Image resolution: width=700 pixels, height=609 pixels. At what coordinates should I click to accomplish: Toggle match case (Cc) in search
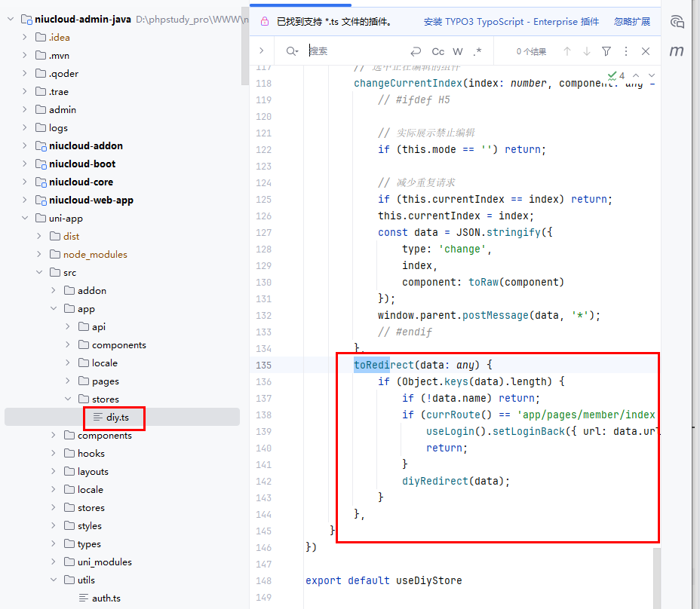pyautogui.click(x=437, y=51)
